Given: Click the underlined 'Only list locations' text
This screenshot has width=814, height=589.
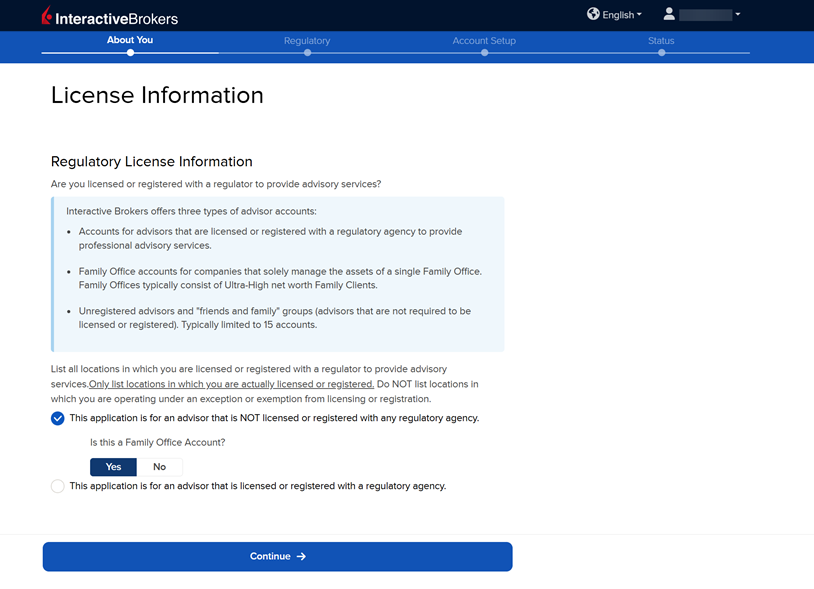Looking at the screenshot, I should click(x=231, y=384).
